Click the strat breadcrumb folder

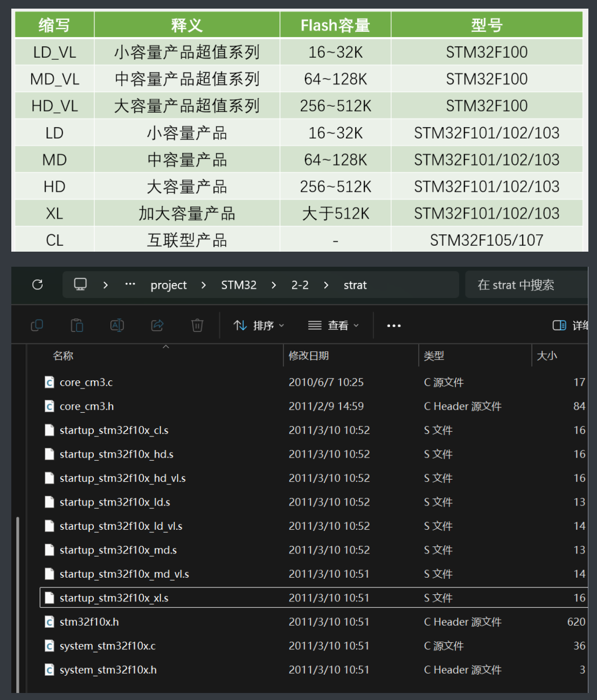coord(355,285)
